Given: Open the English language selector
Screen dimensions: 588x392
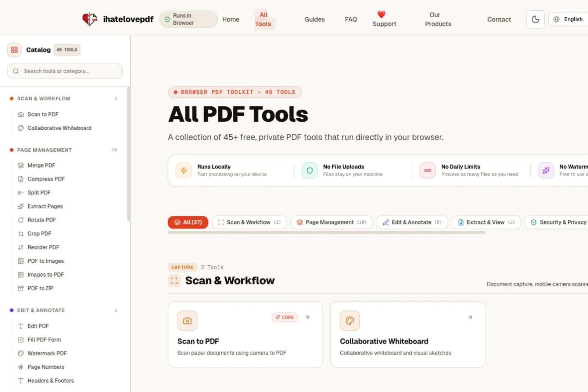Looking at the screenshot, I should 569,19.
